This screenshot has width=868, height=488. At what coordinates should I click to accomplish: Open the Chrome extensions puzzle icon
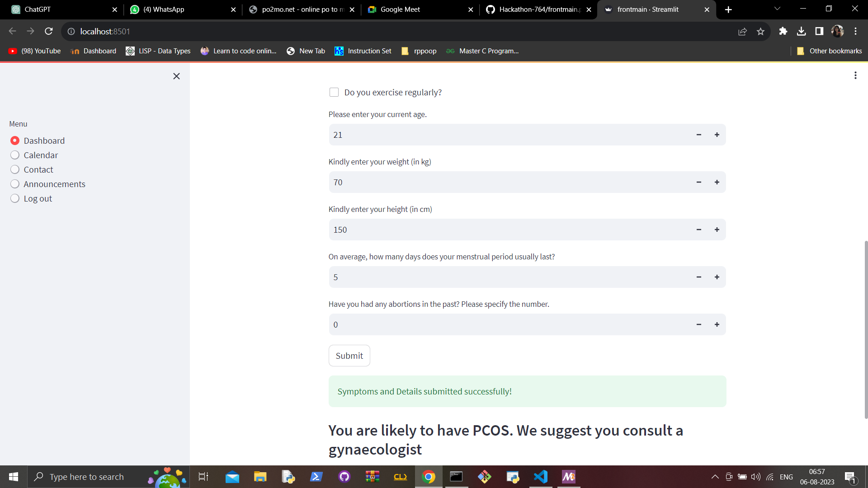(x=783, y=31)
